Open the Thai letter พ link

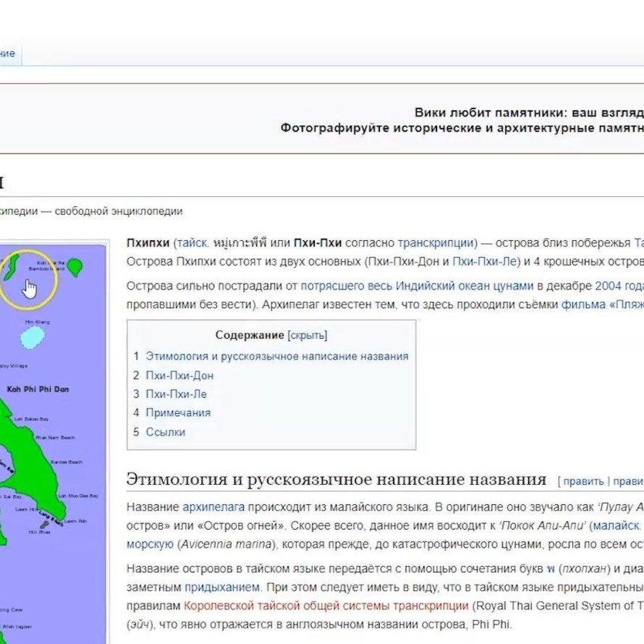[551, 569]
